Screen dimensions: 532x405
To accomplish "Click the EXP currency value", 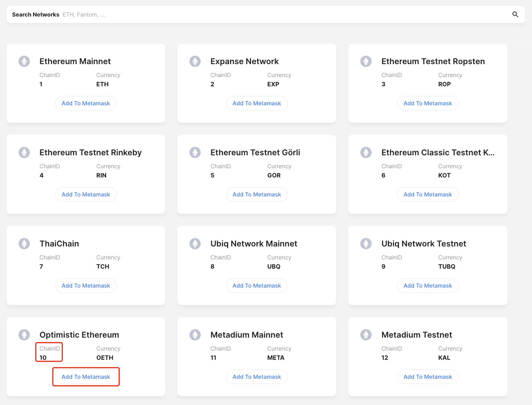I will click(x=273, y=84).
